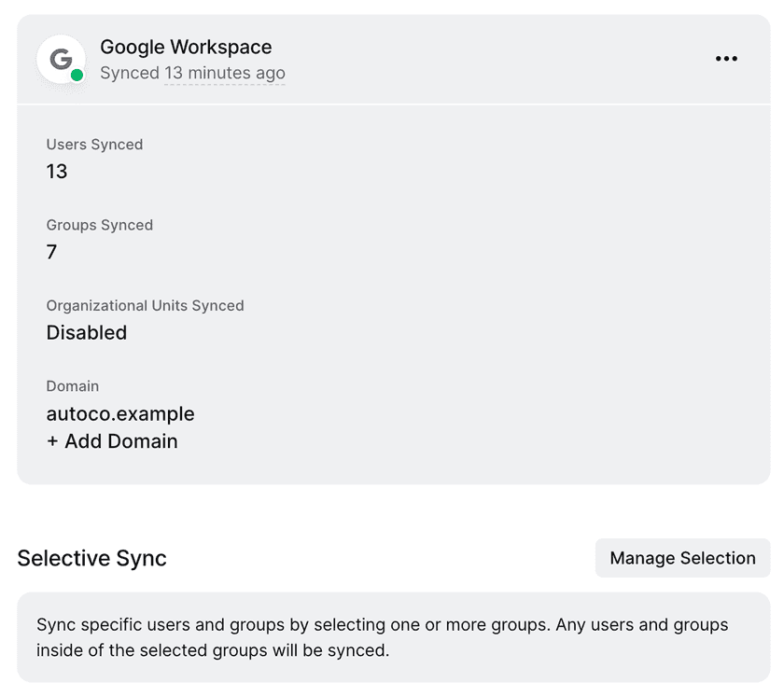Screen dimensions: 784x697
Task: Click the green sync status dot
Action: coord(77,76)
